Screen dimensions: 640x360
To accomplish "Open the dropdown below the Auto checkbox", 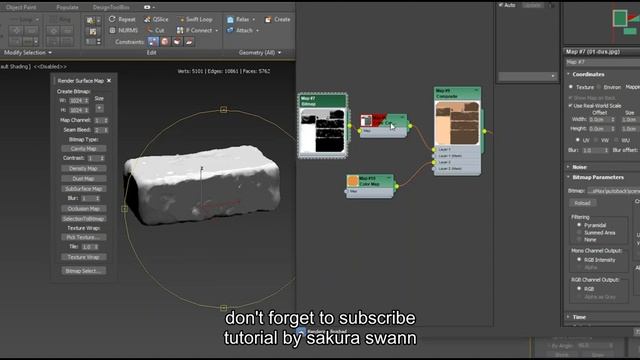I will point(527,76).
